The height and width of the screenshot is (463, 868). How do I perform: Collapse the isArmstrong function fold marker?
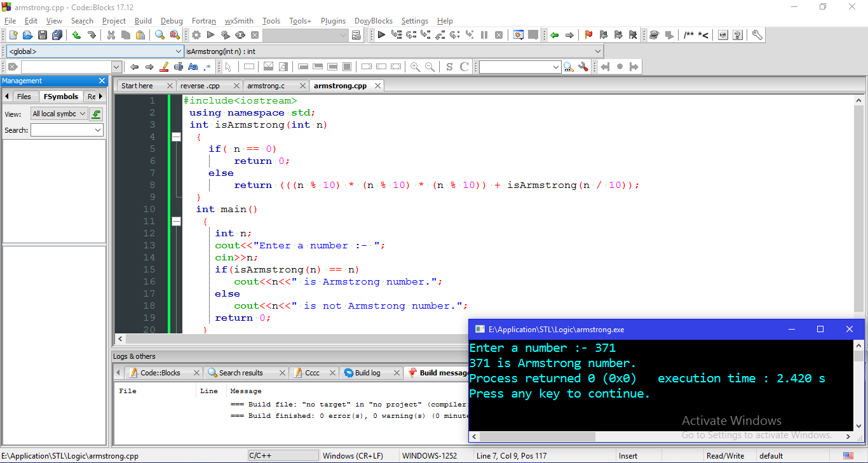[176, 136]
